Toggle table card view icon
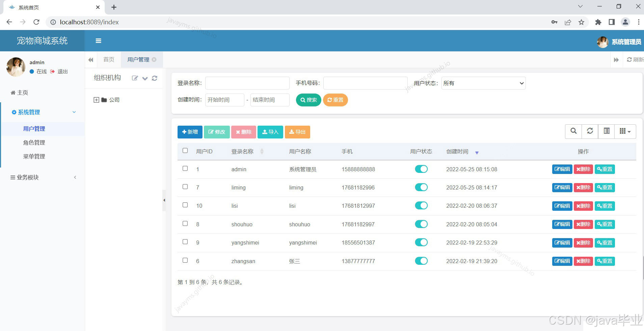Screen dimensions: 644x331 coord(607,131)
